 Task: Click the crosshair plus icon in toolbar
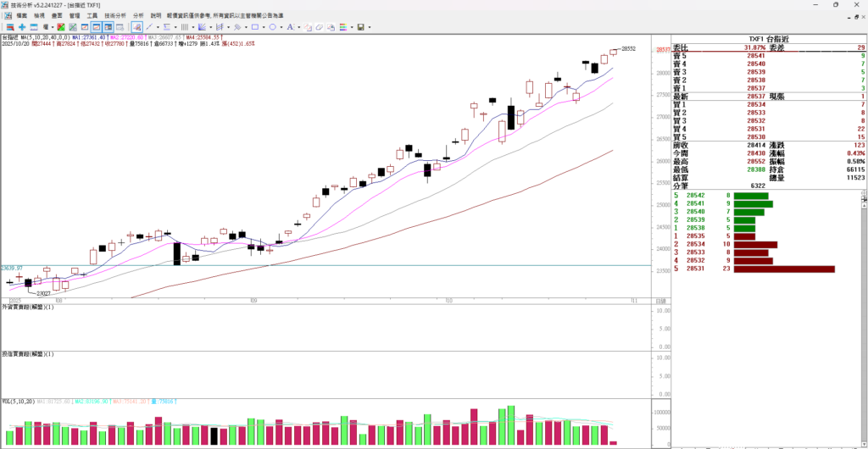(x=22, y=27)
